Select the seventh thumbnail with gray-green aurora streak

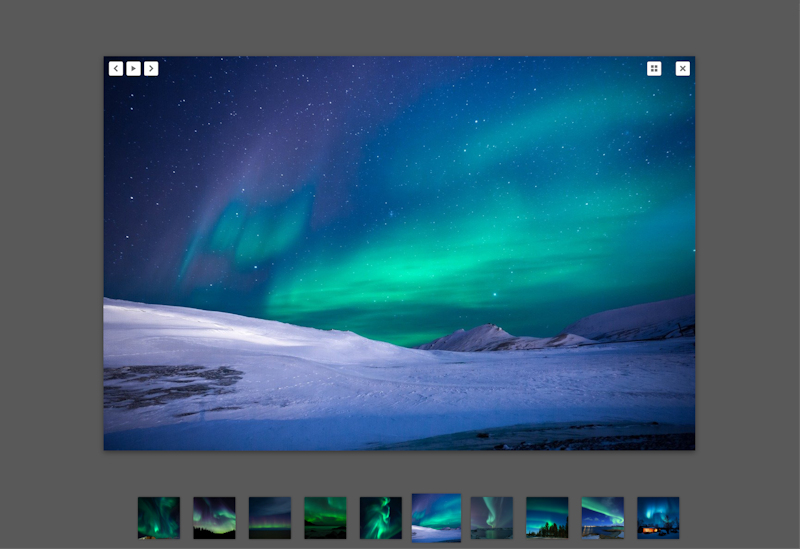tap(492, 518)
